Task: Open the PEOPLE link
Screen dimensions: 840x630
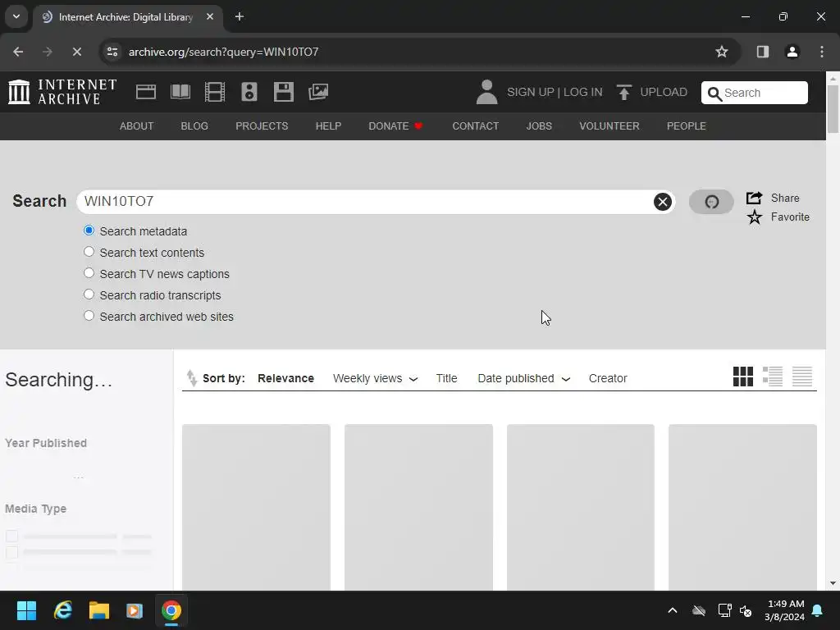Action: (x=687, y=126)
